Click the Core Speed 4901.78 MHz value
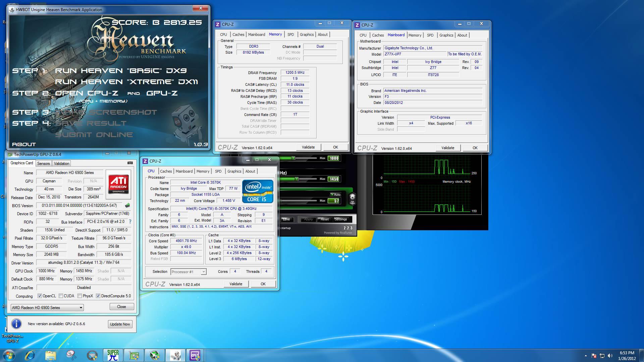Viewport: 644px width, 362px height. (186, 241)
